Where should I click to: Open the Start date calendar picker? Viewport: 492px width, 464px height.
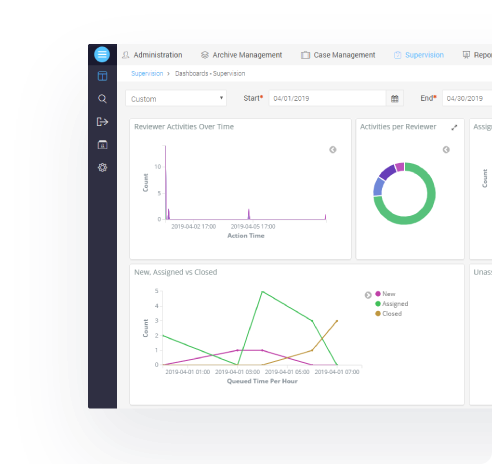[395, 98]
